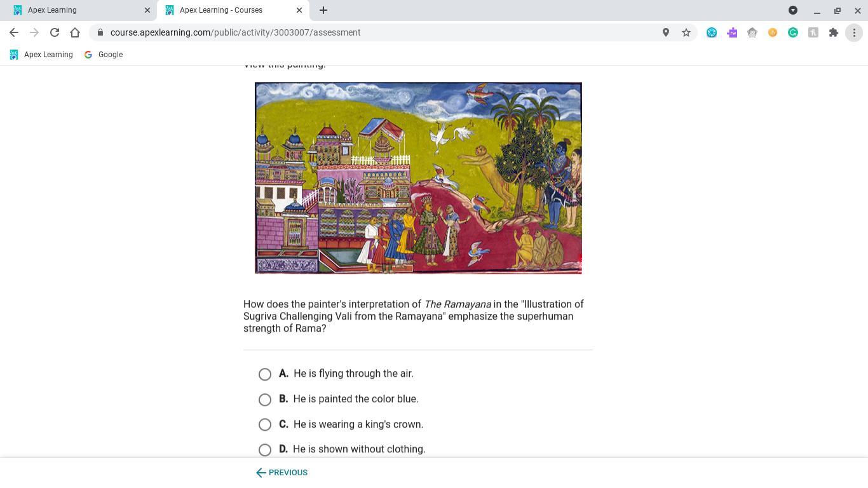This screenshot has width=868, height=488.
Task: Open a new browser tab
Action: coord(323,10)
